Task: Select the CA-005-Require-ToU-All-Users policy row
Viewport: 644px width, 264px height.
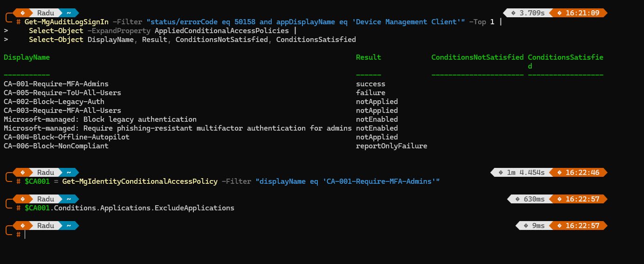Action: click(62, 93)
